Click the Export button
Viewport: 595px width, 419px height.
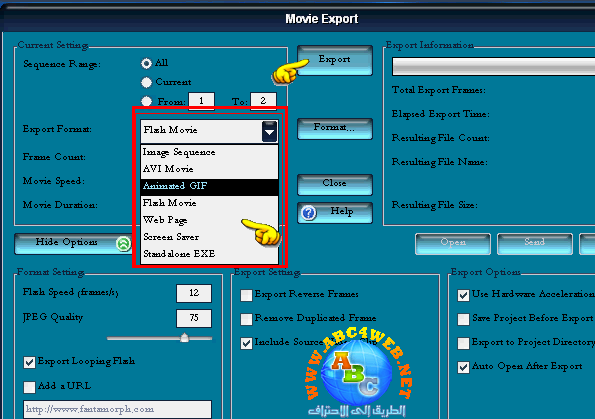[x=335, y=60]
